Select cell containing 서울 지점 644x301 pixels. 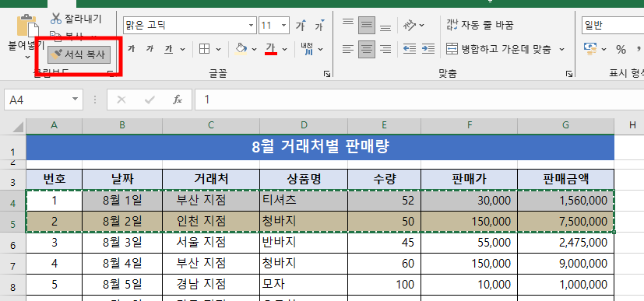pos(211,243)
